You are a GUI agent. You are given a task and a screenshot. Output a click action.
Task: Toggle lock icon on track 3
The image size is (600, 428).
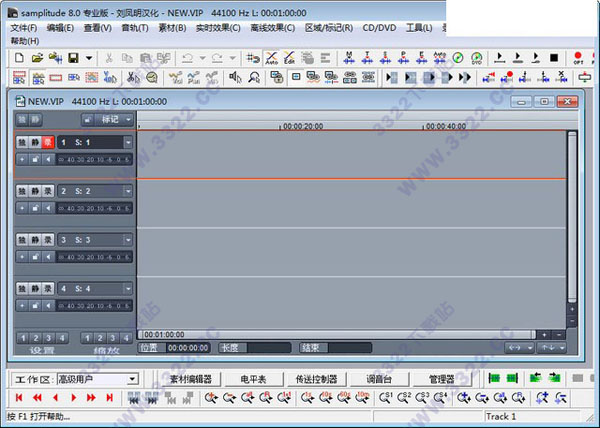click(35, 257)
